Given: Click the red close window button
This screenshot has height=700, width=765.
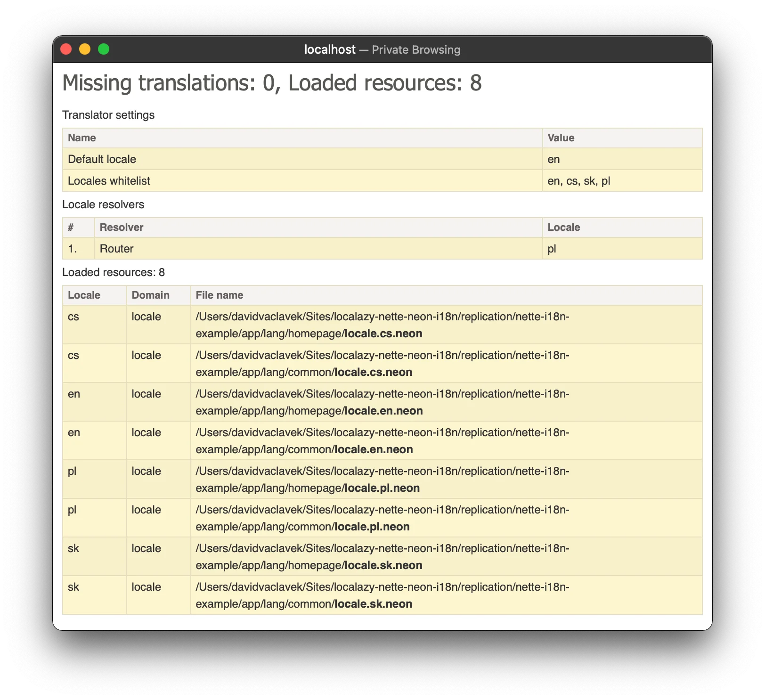Looking at the screenshot, I should pyautogui.click(x=66, y=49).
